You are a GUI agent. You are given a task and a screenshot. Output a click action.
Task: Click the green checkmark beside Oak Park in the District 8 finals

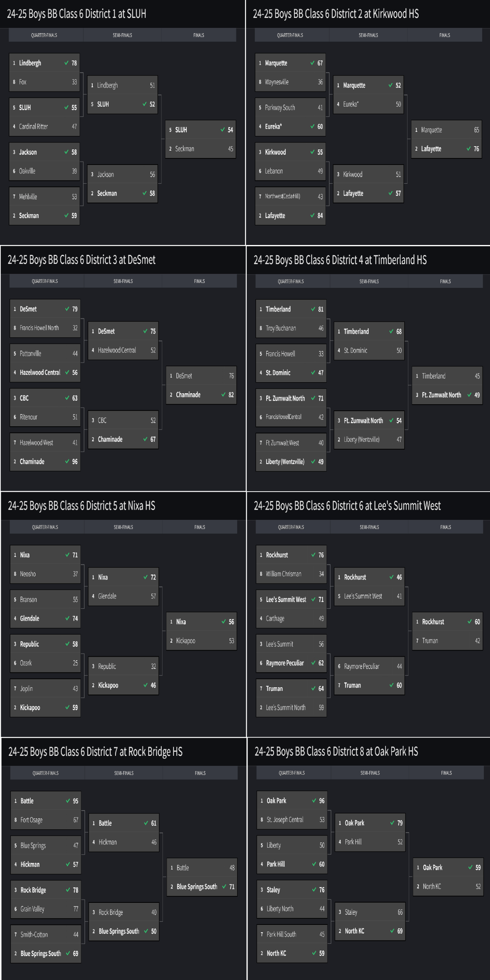tap(470, 867)
